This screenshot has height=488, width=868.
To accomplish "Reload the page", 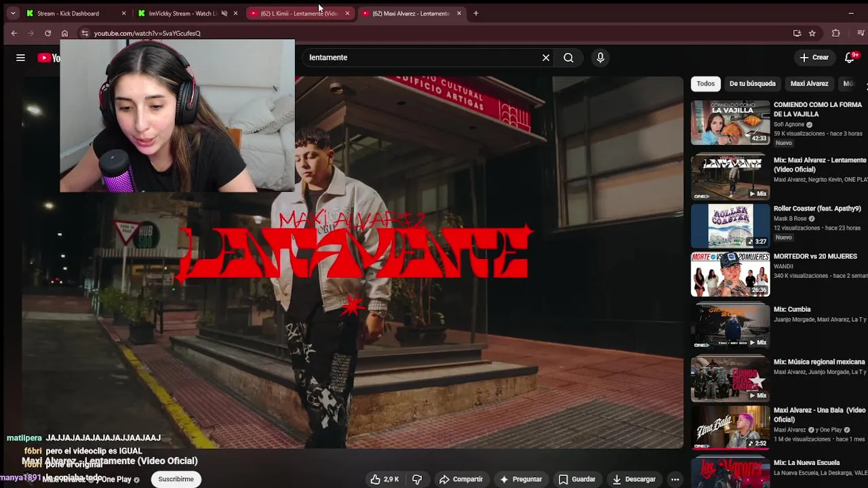I will 47,33.
